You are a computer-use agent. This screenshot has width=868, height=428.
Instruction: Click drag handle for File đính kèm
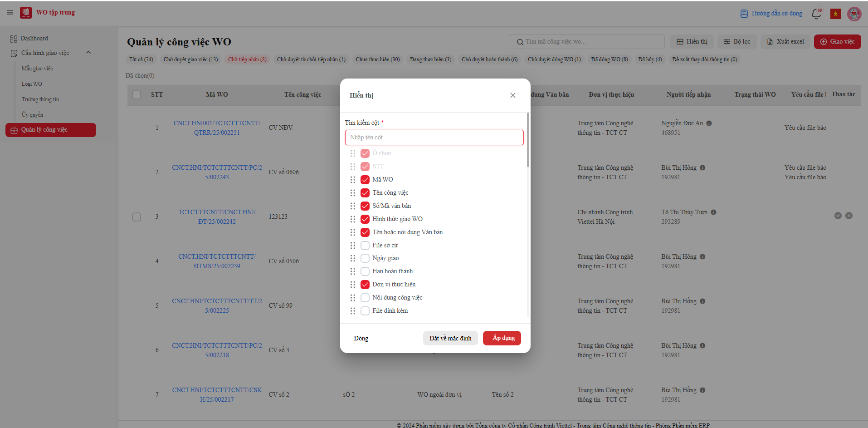[x=353, y=311]
